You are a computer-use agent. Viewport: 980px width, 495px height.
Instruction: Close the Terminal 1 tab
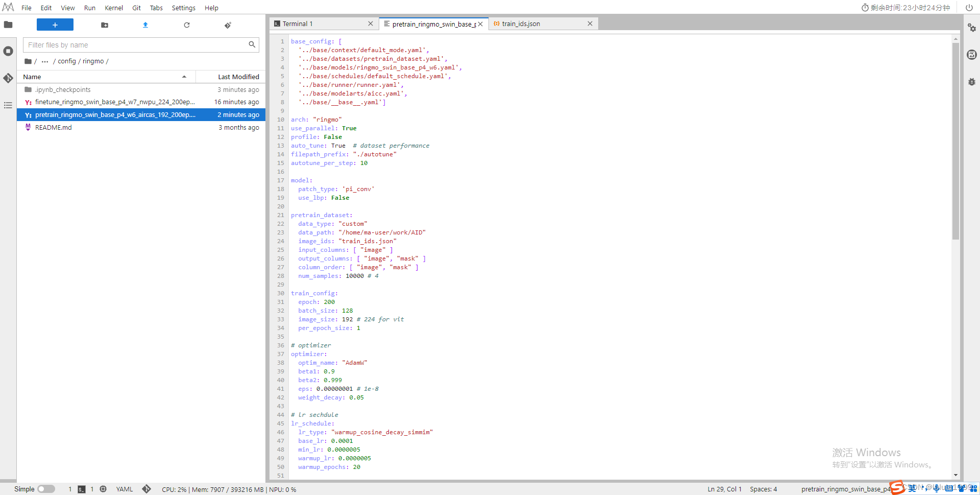[x=371, y=24]
